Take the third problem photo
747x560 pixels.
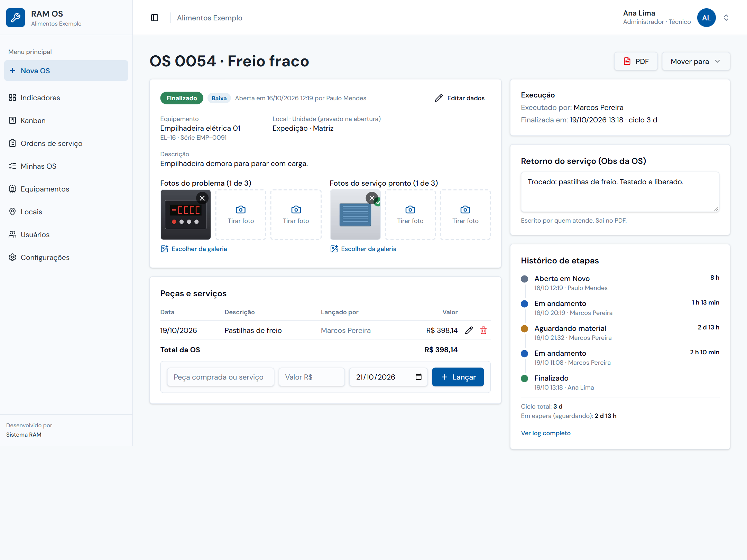pyautogui.click(x=296, y=215)
